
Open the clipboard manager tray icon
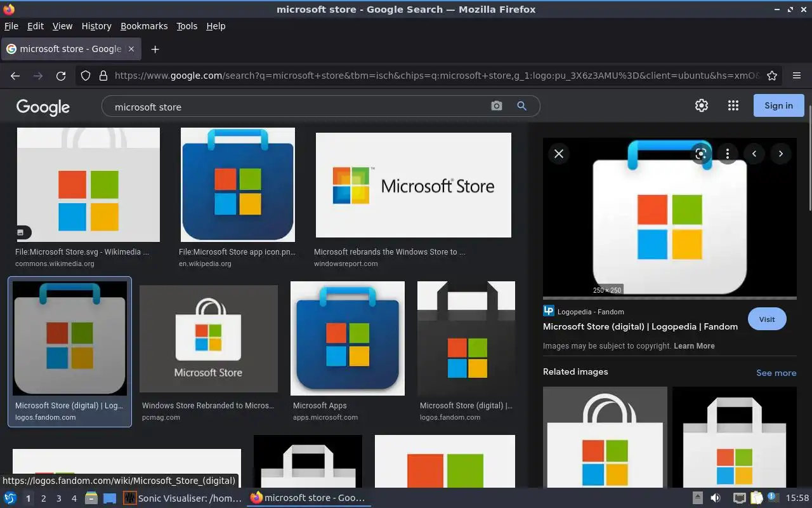756,498
